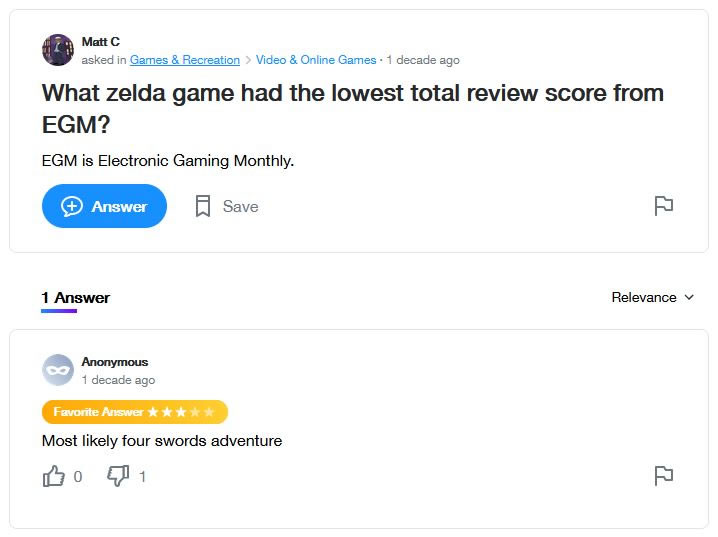Flag the question with report icon
718x537 pixels.
(x=664, y=206)
